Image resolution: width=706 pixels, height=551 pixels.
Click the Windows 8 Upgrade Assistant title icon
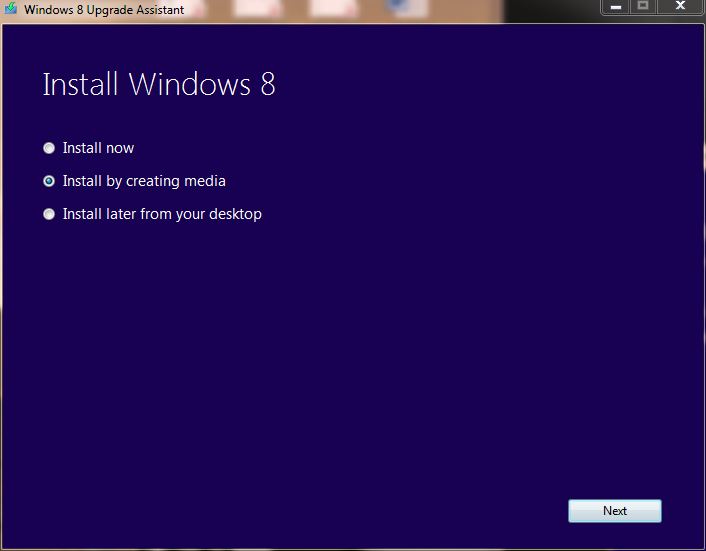click(x=10, y=8)
